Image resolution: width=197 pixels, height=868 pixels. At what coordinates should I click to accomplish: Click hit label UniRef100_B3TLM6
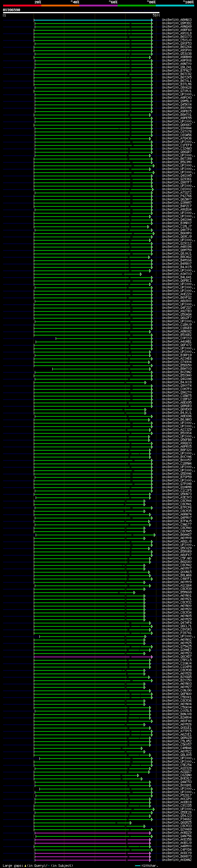(x=177, y=84)
